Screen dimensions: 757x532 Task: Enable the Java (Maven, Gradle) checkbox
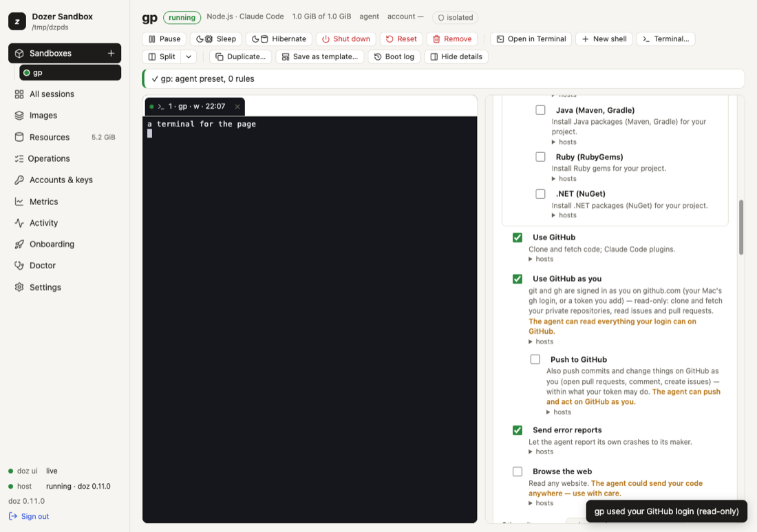tap(540, 110)
